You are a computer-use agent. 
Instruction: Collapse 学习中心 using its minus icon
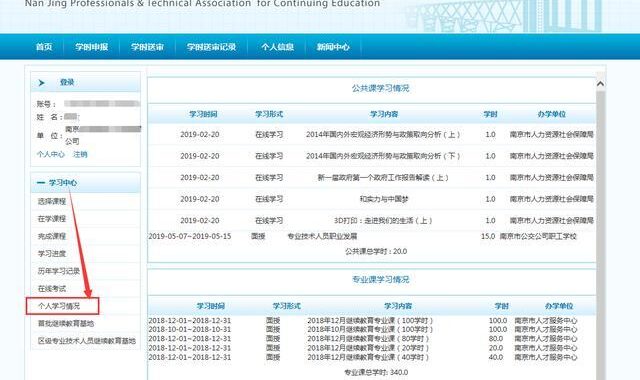tap(41, 183)
